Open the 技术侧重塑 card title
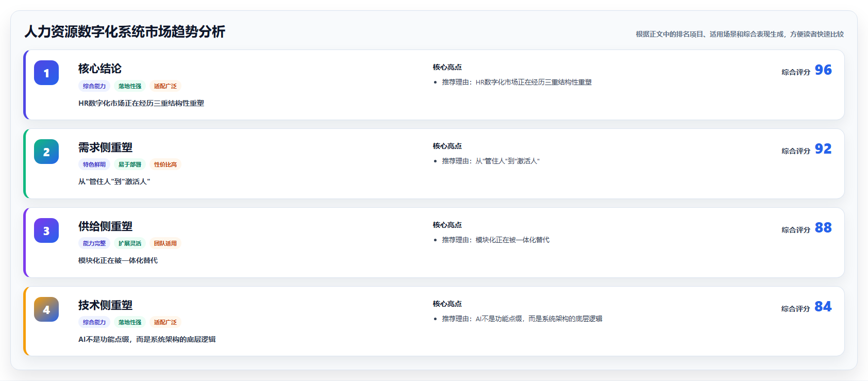The height and width of the screenshot is (381, 868). [x=106, y=305]
